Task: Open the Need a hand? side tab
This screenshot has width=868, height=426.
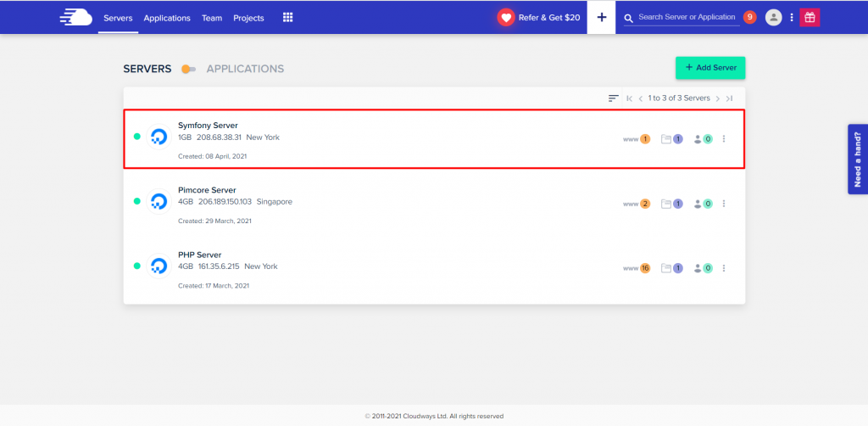Action: (857, 160)
